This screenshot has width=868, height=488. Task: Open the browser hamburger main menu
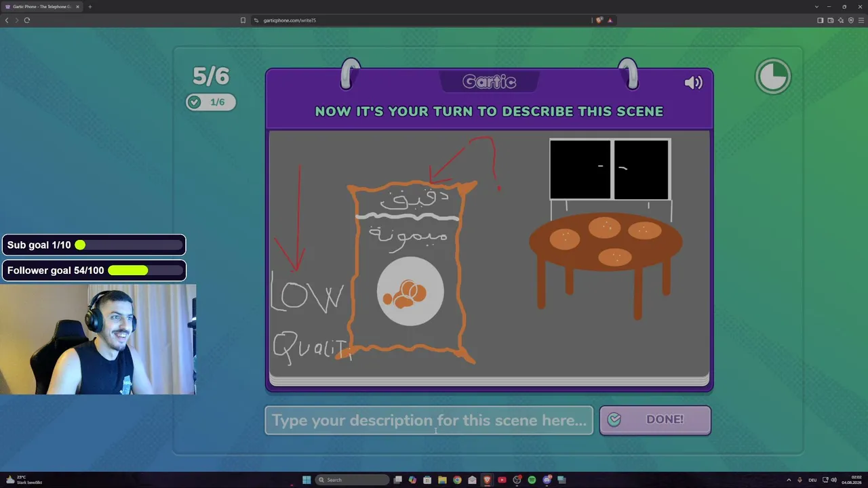[x=861, y=20]
